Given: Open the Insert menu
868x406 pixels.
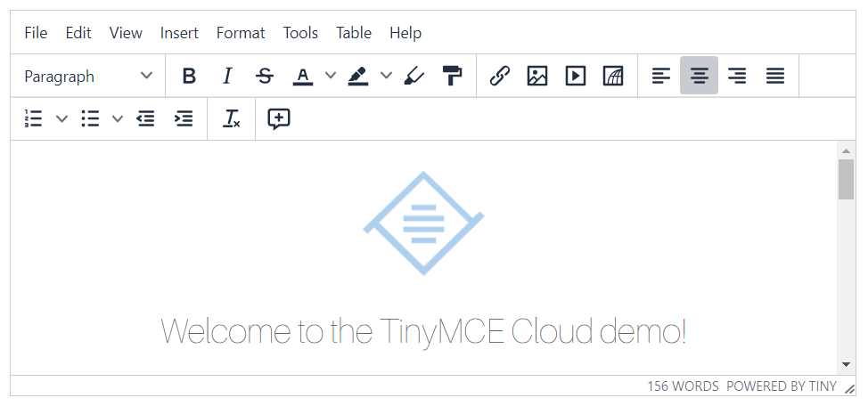Looking at the screenshot, I should [179, 33].
